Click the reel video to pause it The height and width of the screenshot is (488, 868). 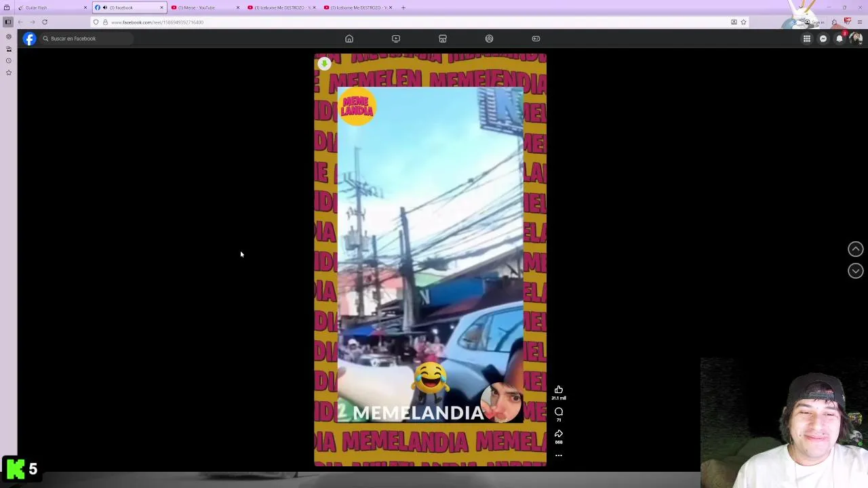[x=430, y=260]
